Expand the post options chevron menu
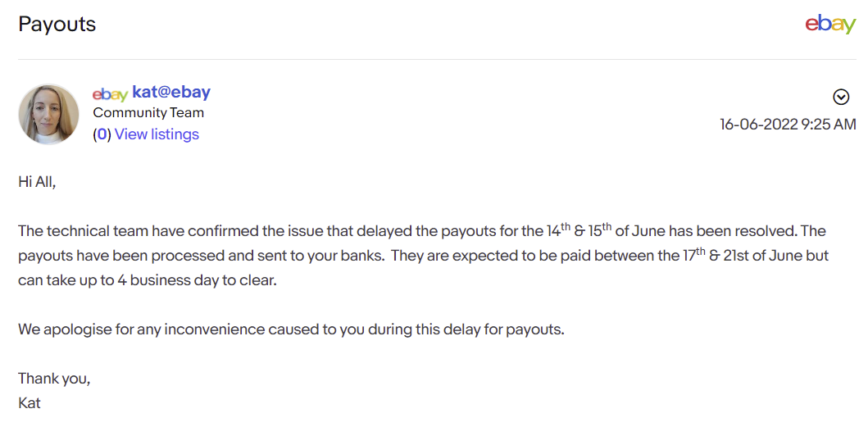This screenshot has height=427, width=868. tap(841, 98)
